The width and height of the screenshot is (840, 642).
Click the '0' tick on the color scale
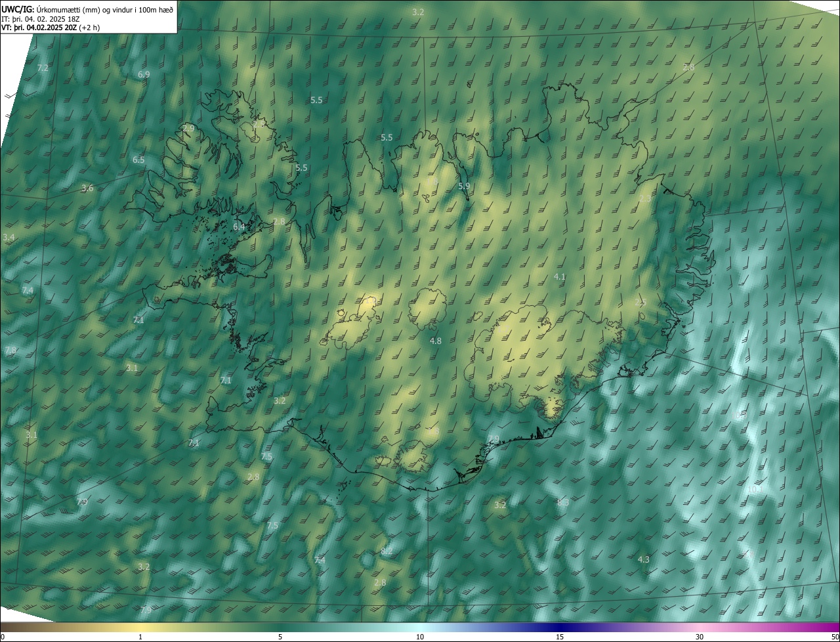click(2, 637)
